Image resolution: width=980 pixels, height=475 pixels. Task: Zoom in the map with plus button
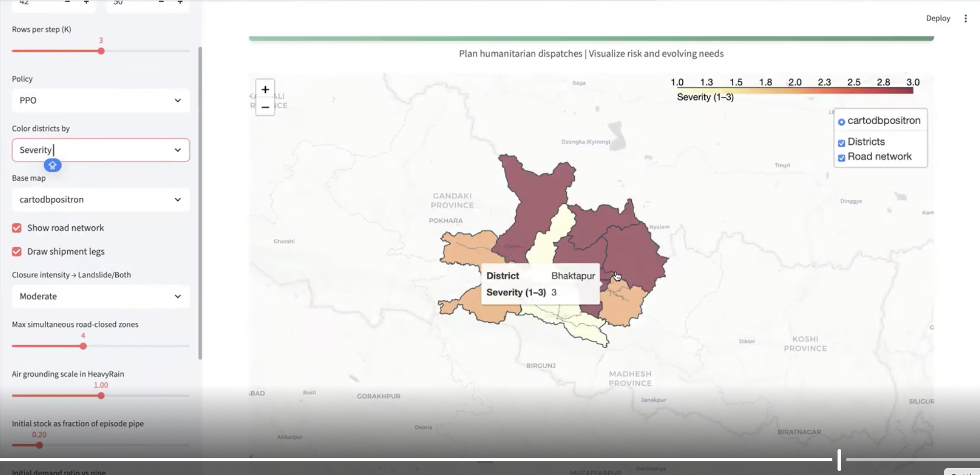point(265,90)
